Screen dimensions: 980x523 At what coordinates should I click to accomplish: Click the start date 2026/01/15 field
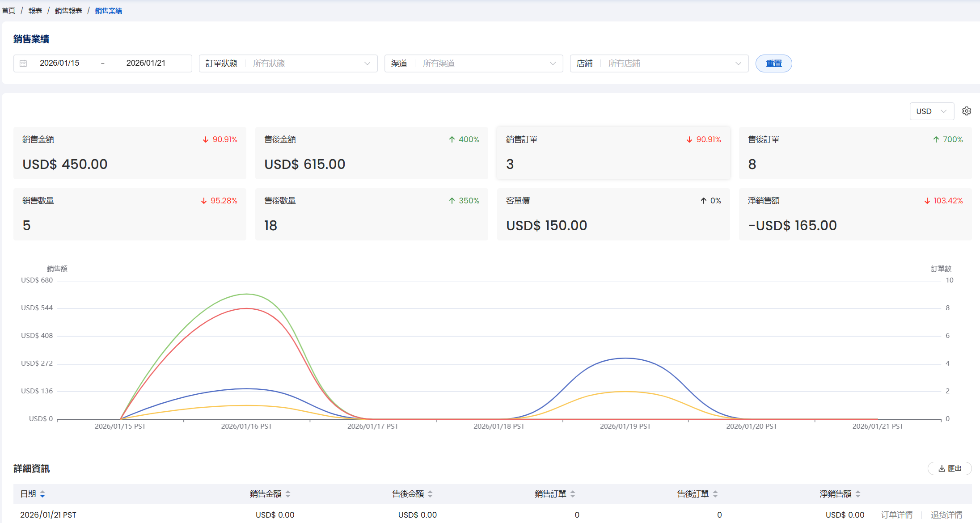59,63
